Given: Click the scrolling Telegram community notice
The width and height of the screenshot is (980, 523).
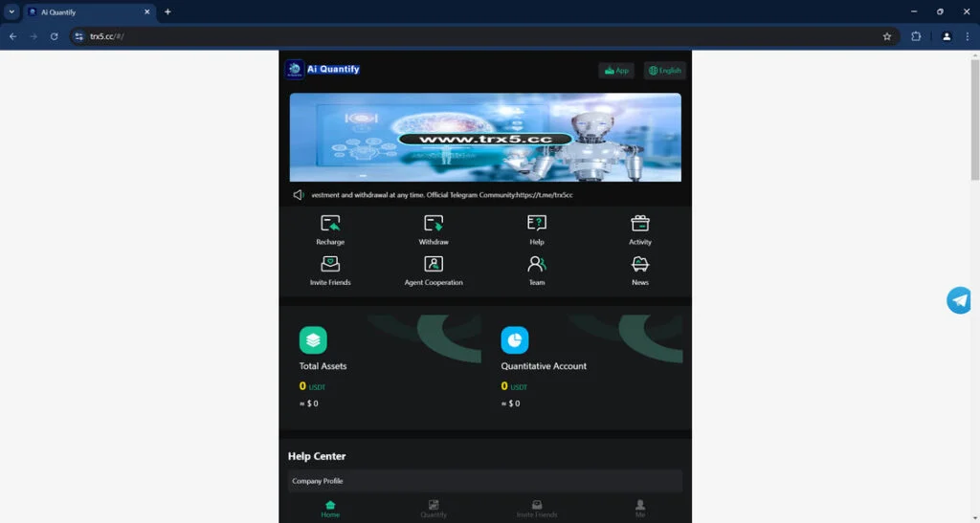Looking at the screenshot, I should pos(442,195).
